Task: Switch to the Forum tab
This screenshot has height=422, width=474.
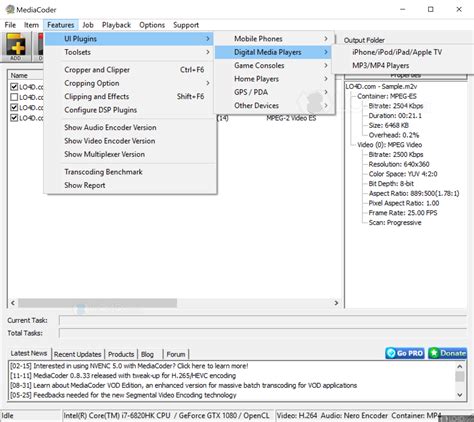Action: pos(176,354)
